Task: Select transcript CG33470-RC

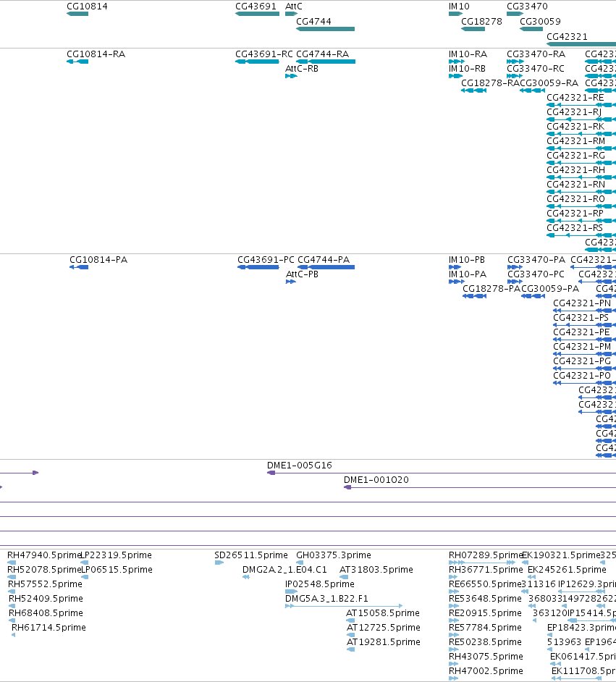Action: pyautogui.click(x=536, y=69)
